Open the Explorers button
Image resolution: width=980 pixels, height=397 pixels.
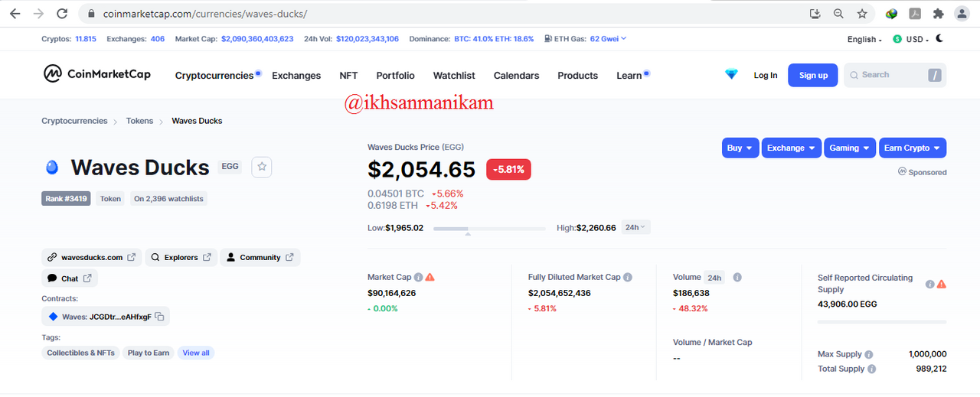coord(181,257)
